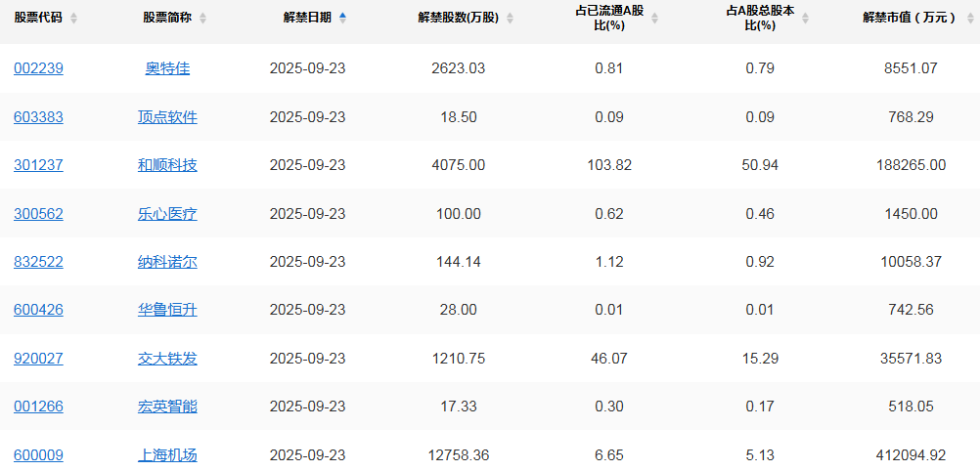Go to 和顺科技 stock page
This screenshot has width=980, height=471.
[x=167, y=165]
